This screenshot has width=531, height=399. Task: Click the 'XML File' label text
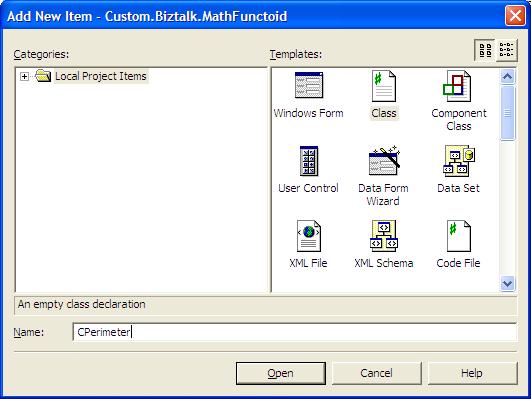point(309,263)
